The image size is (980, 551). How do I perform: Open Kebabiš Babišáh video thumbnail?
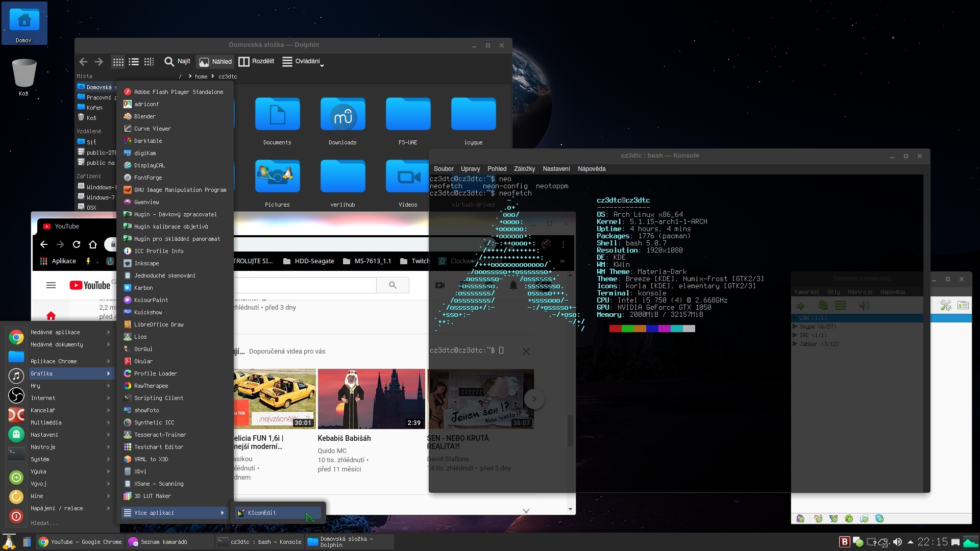tap(371, 399)
